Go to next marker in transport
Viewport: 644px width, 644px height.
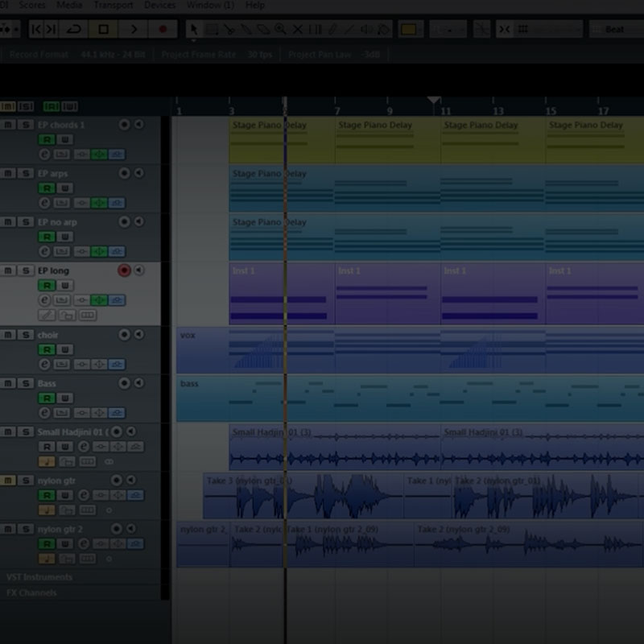(x=51, y=30)
